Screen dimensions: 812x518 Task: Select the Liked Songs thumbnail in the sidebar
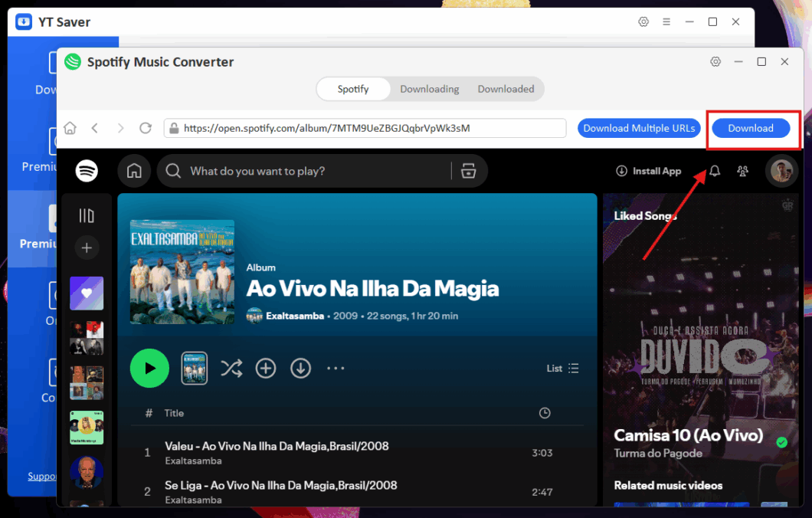coord(87,293)
